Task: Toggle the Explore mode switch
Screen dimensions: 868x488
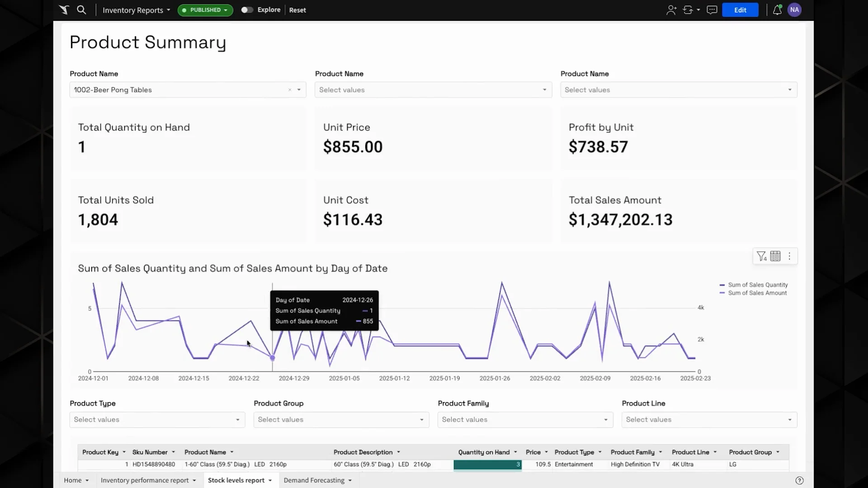Action: [x=247, y=10]
